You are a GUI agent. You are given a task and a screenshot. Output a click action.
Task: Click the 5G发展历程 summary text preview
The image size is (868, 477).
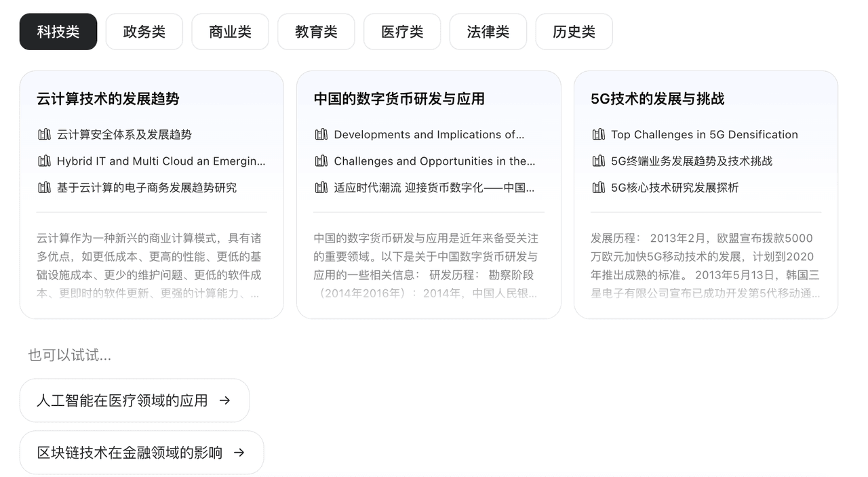705,266
